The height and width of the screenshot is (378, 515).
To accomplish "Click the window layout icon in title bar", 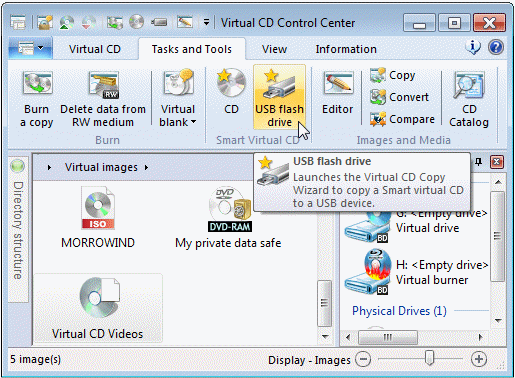I will tap(18, 23).
